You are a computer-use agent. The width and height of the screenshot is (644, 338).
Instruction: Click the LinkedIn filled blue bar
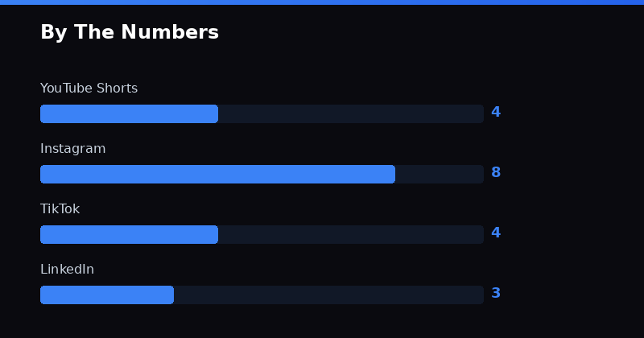click(107, 295)
